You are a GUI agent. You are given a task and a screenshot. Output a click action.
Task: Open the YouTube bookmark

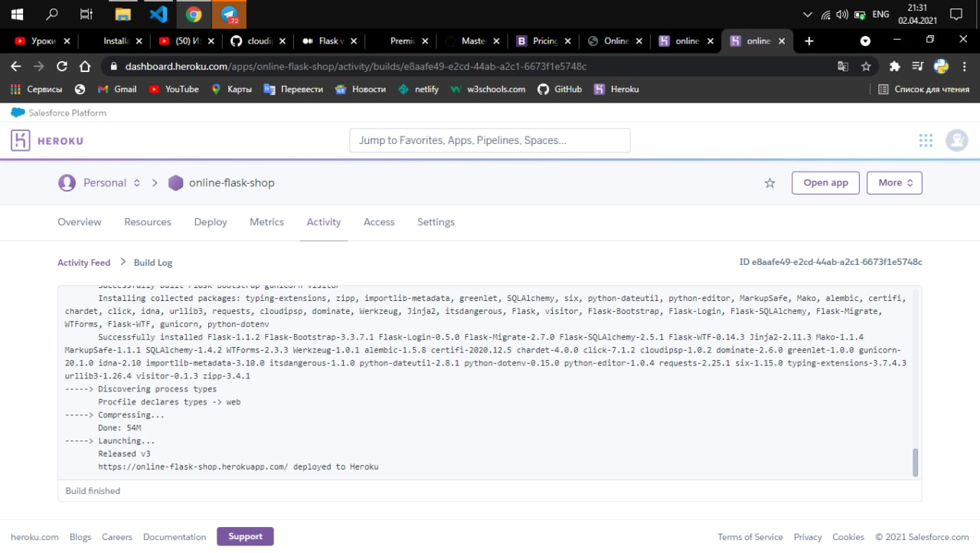coord(174,90)
